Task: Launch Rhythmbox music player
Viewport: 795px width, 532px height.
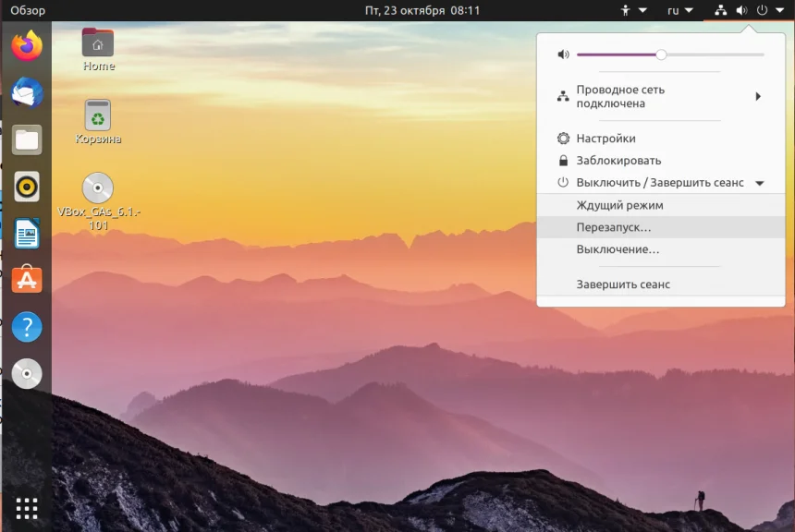Action: point(27,187)
